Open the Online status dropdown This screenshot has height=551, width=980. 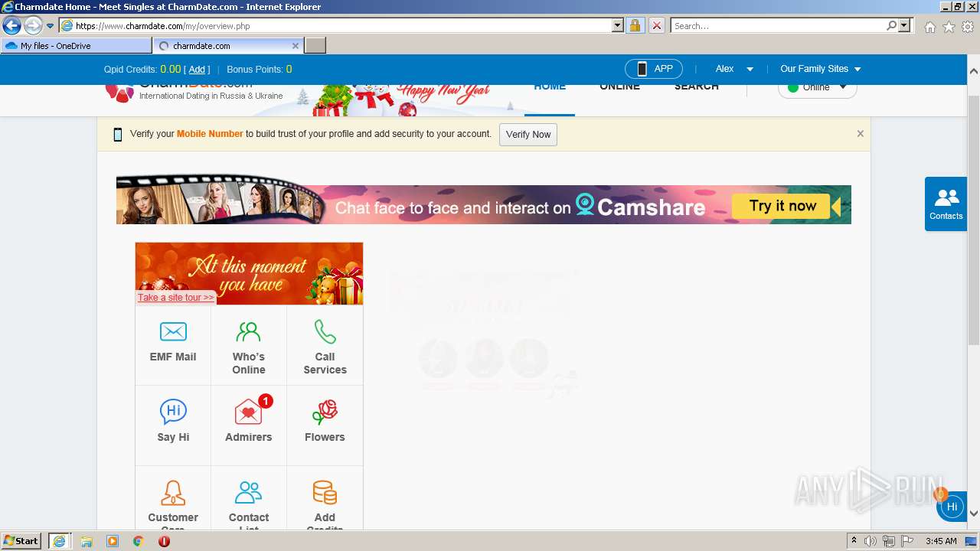(817, 87)
